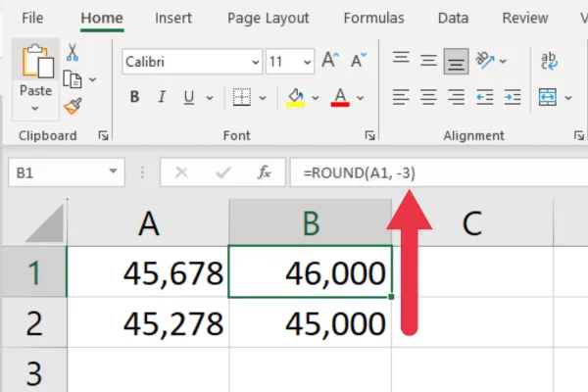The width and height of the screenshot is (588, 392).
Task: Decrease font size with smaller A icon
Action: click(x=359, y=60)
